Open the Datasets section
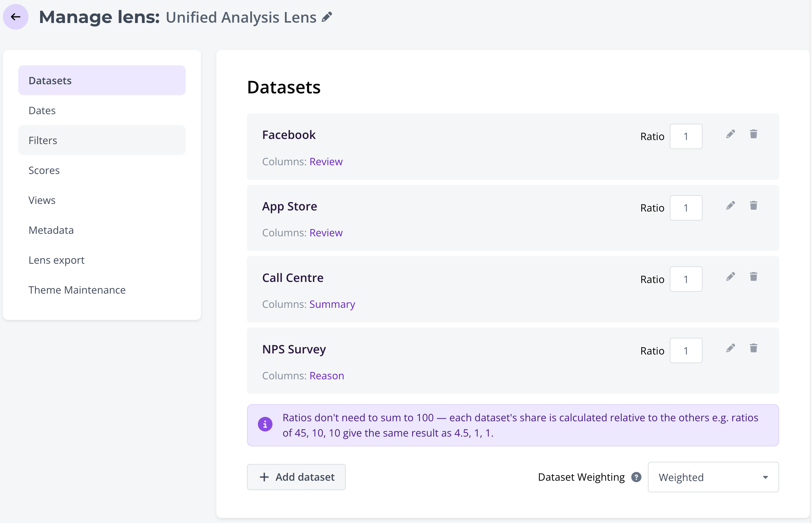 pos(102,80)
